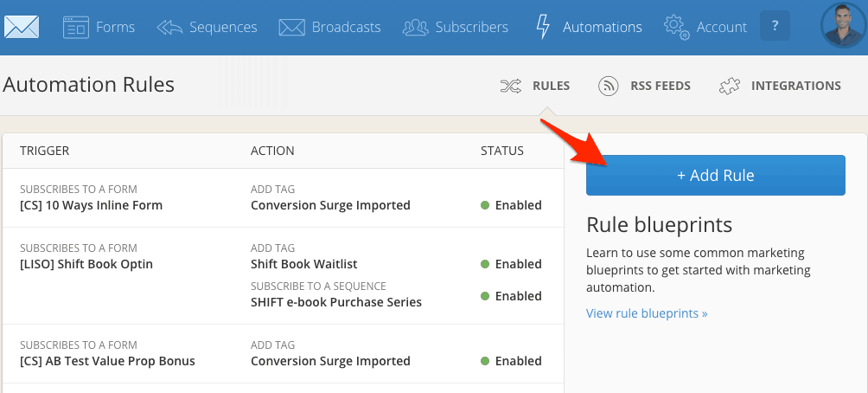Switch to the INTEGRATIONS tab
This screenshot has height=393, width=868.
[x=796, y=86]
